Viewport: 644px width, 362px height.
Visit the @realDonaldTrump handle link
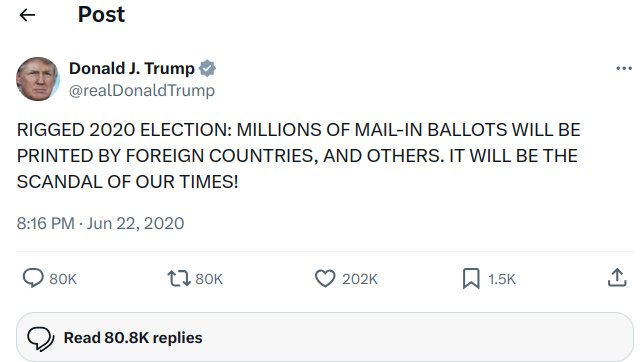point(142,90)
